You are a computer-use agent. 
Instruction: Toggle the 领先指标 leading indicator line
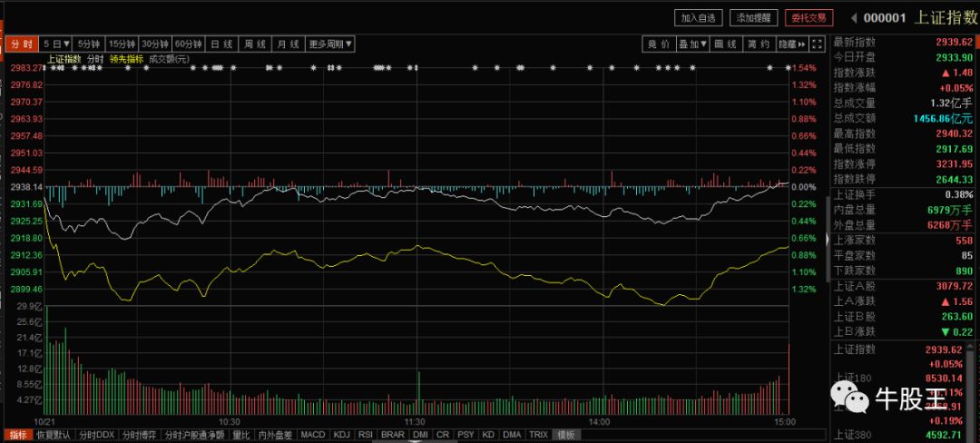[x=126, y=59]
